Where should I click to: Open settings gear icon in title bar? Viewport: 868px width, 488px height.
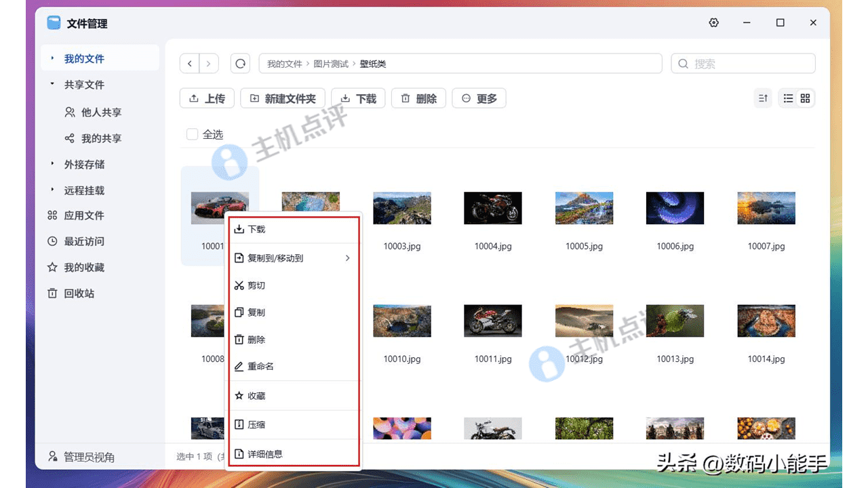713,23
